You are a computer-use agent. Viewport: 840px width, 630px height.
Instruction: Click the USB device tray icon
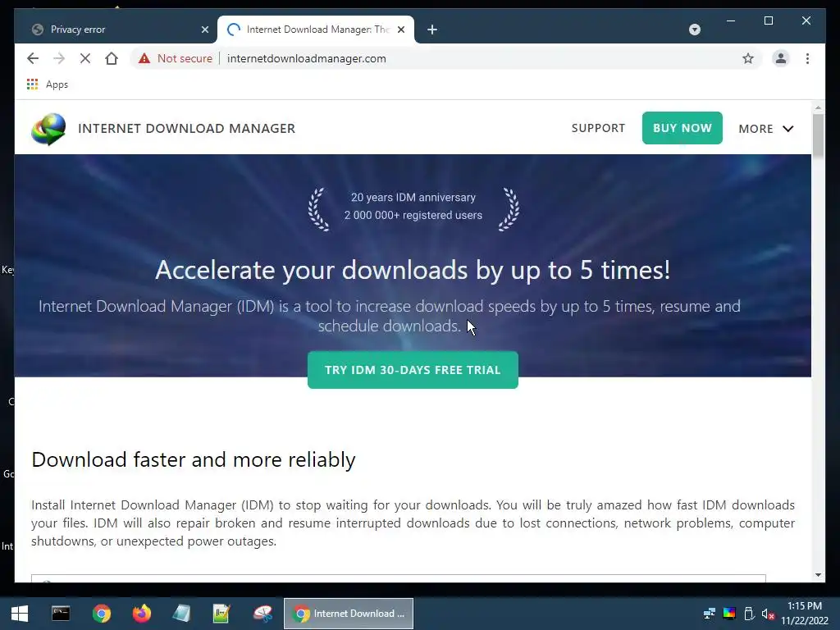(749, 614)
